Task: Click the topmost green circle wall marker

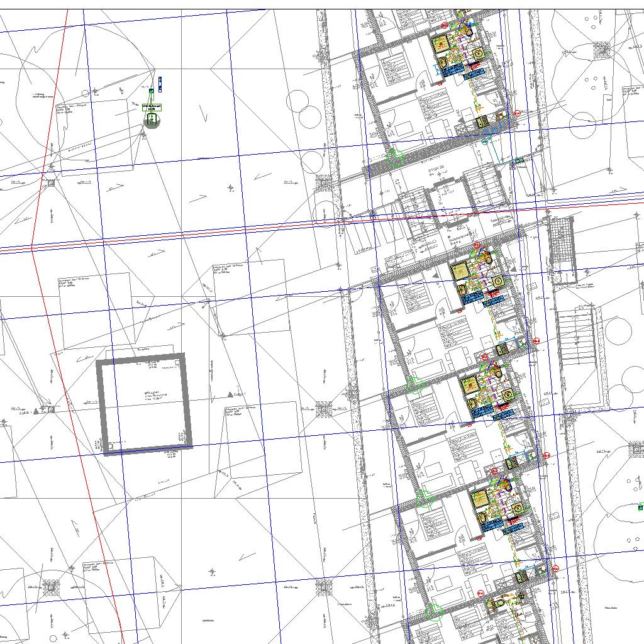Action: (x=395, y=157)
